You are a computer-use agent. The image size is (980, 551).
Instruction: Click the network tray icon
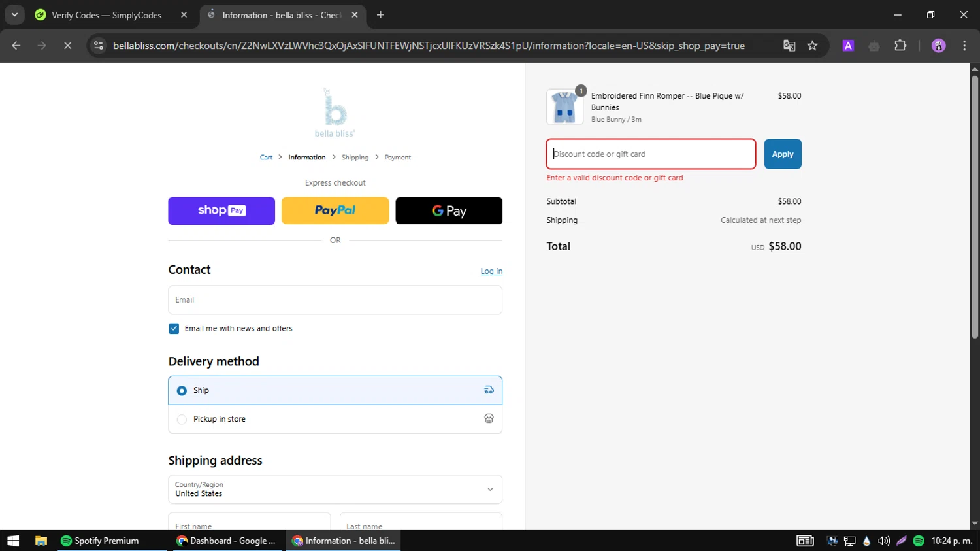tap(849, 541)
